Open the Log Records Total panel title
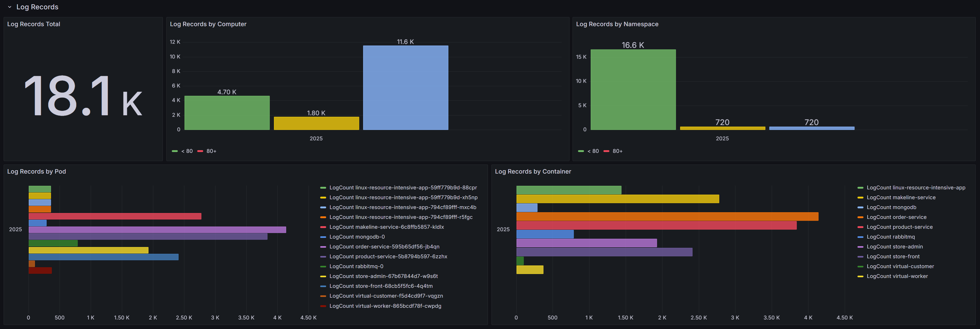 click(33, 24)
